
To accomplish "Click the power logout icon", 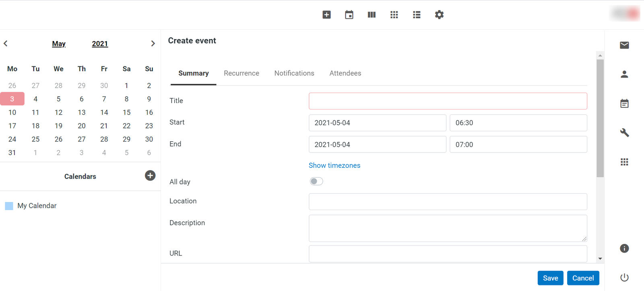I will (624, 277).
